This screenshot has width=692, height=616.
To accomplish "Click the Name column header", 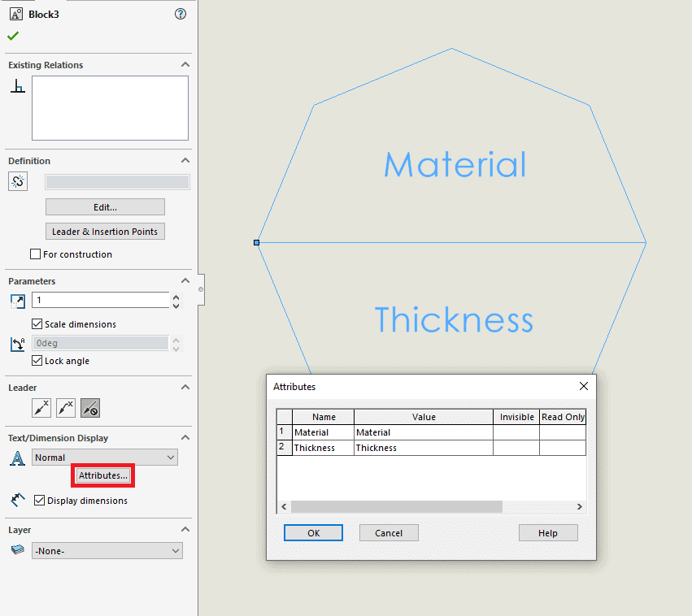I will (x=323, y=417).
